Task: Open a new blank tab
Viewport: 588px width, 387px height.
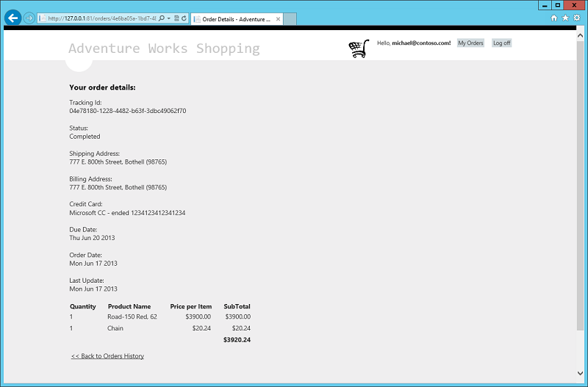Action: coord(290,19)
